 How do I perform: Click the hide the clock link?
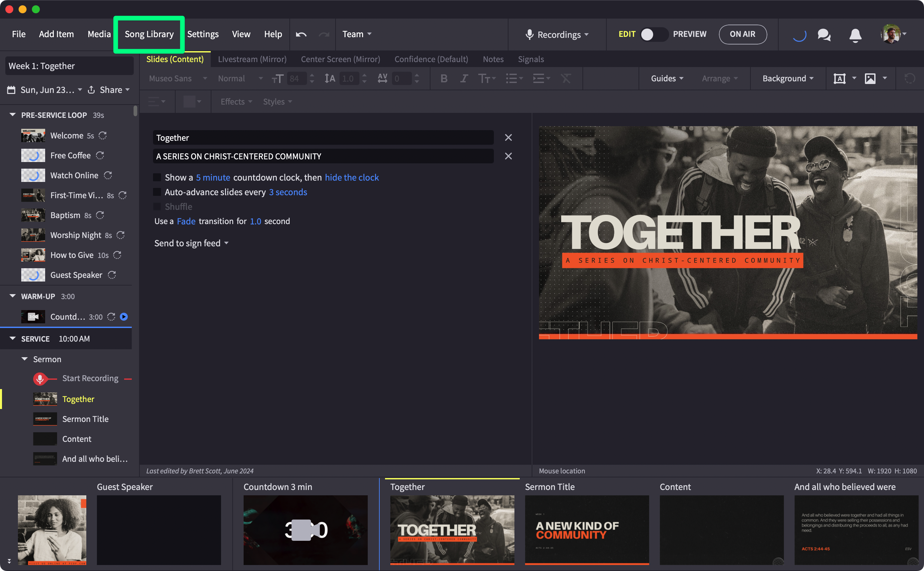point(352,177)
